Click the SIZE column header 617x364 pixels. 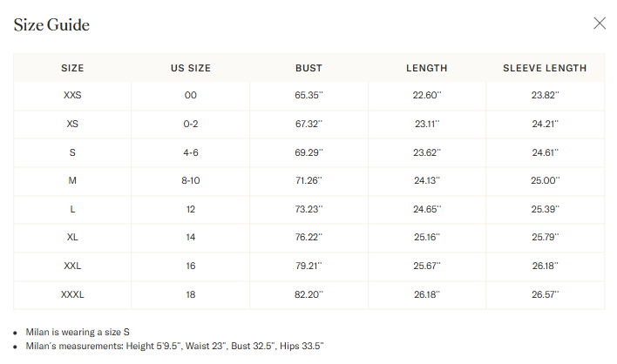[72, 68]
